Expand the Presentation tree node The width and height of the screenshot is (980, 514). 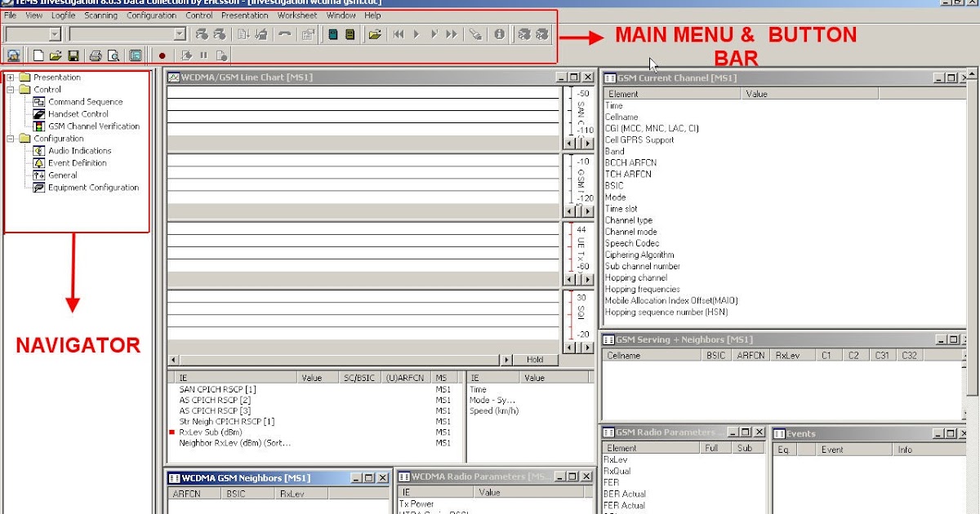[x=8, y=77]
